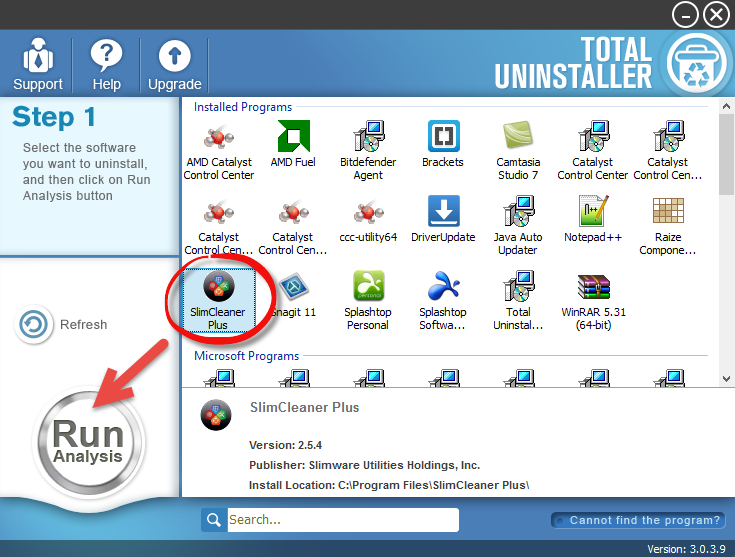This screenshot has width=735, height=557.
Task: Click the Install Location path text
Action: (x=389, y=485)
